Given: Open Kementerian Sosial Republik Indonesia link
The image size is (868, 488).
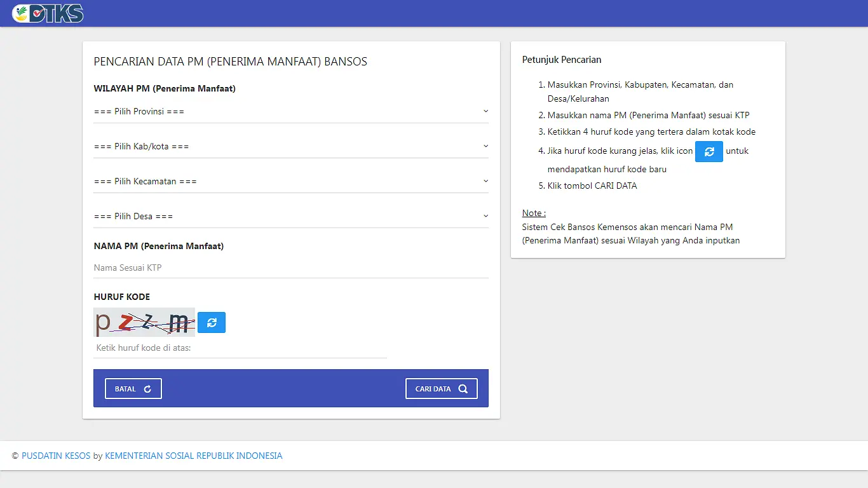Looking at the screenshot, I should click(194, 456).
